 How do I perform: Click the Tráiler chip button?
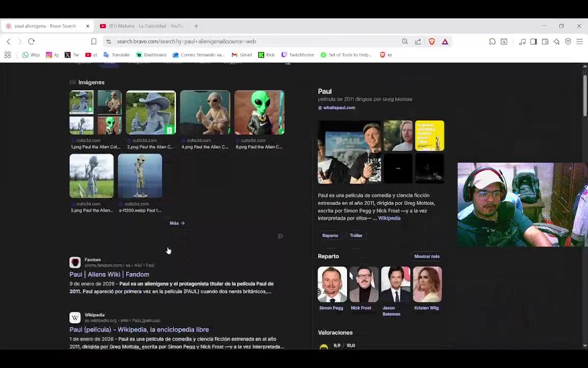click(356, 236)
